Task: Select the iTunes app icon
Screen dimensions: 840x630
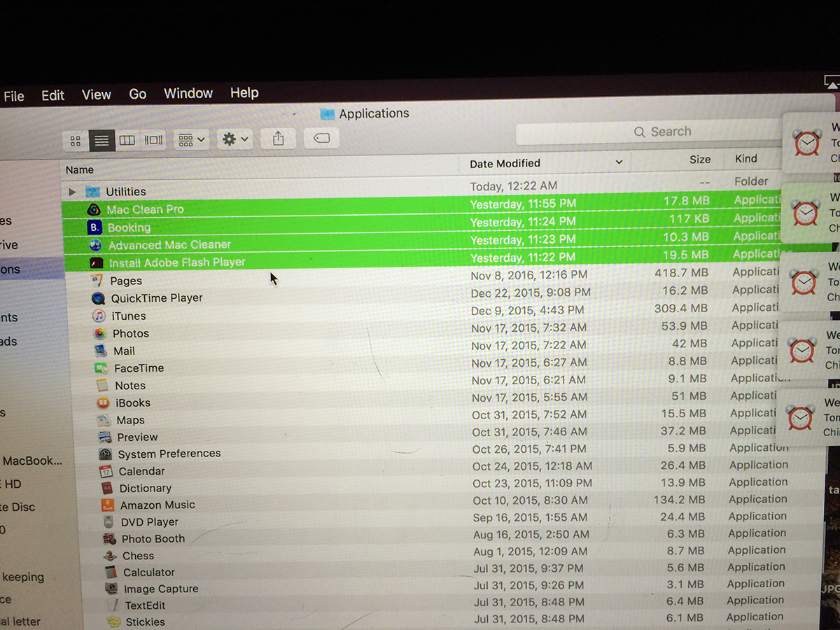Action: click(99, 316)
